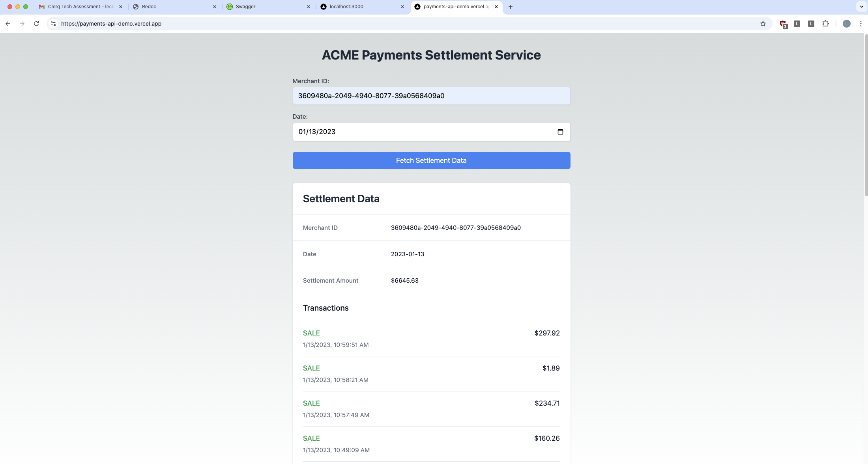This screenshot has height=464, width=868.
Task: Open the profile avatar icon
Action: click(x=846, y=24)
